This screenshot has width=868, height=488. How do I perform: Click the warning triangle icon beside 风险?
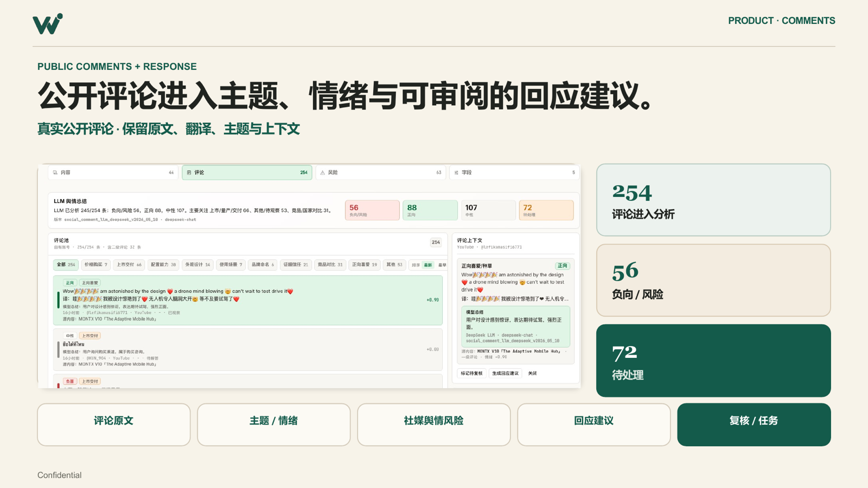pyautogui.click(x=322, y=172)
